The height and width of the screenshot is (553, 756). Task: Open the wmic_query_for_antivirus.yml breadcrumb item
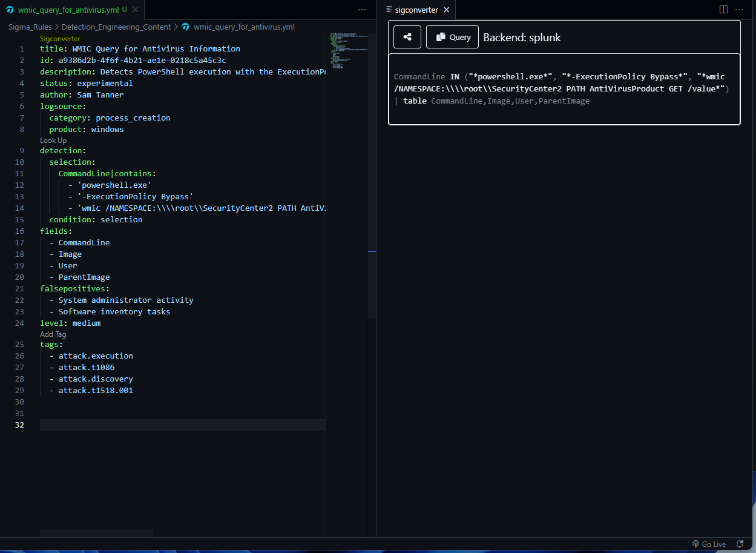(243, 27)
